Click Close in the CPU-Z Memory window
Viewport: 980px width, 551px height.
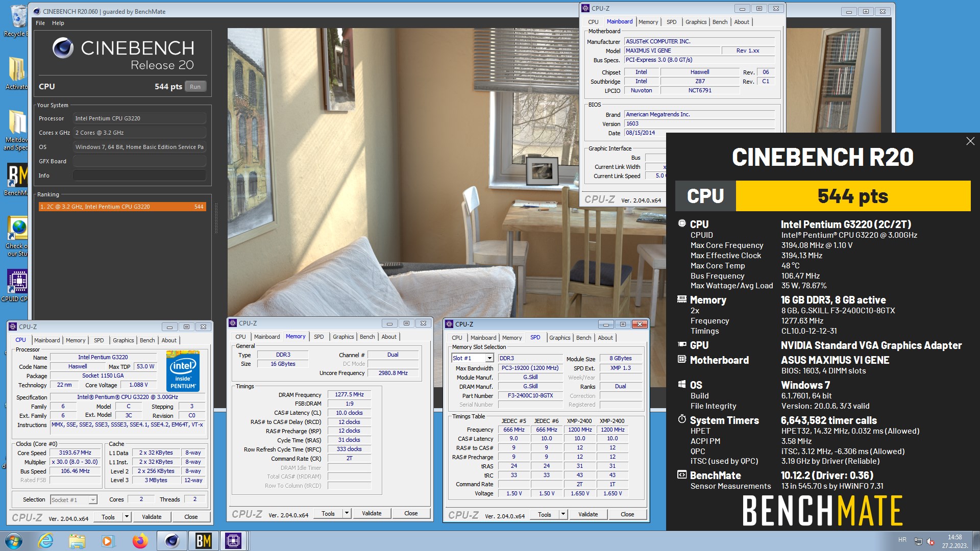pos(411,513)
